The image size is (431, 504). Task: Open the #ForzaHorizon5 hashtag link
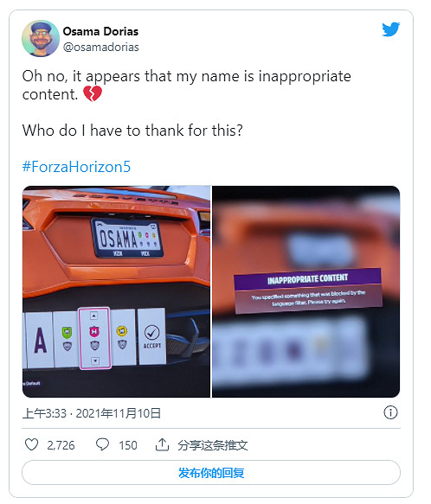(x=76, y=167)
